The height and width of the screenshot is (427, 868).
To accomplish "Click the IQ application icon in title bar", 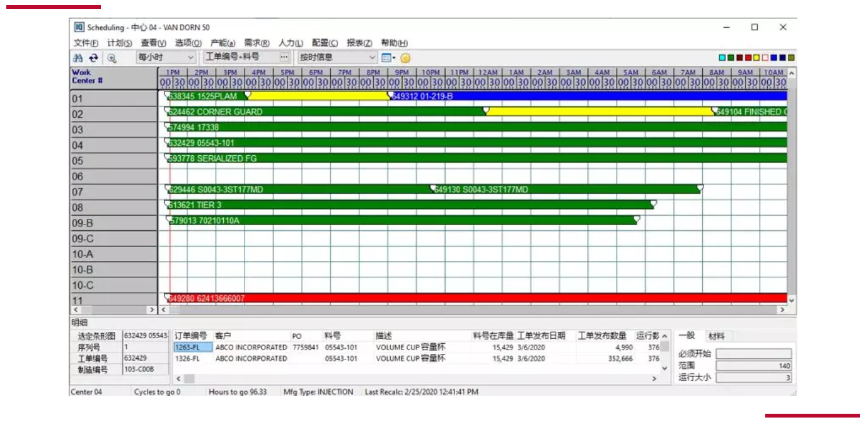I will click(x=79, y=27).
